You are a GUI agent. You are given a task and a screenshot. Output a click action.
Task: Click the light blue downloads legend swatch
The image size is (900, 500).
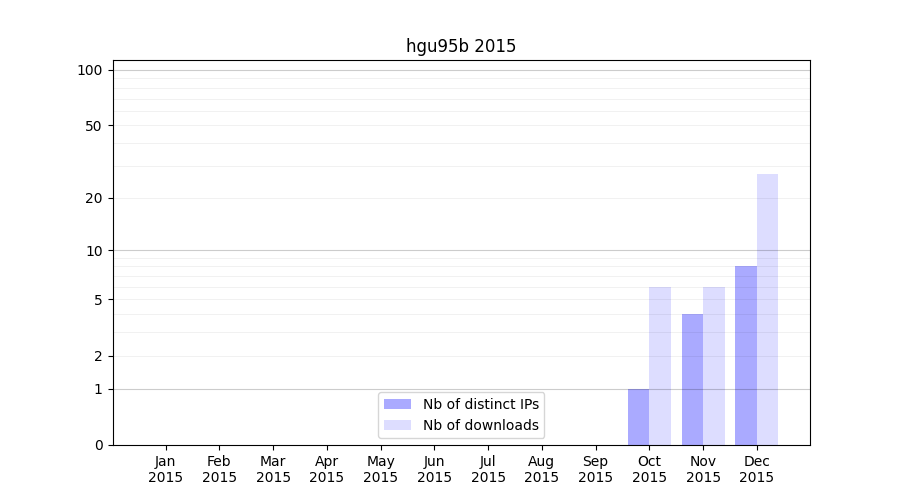pyautogui.click(x=397, y=425)
